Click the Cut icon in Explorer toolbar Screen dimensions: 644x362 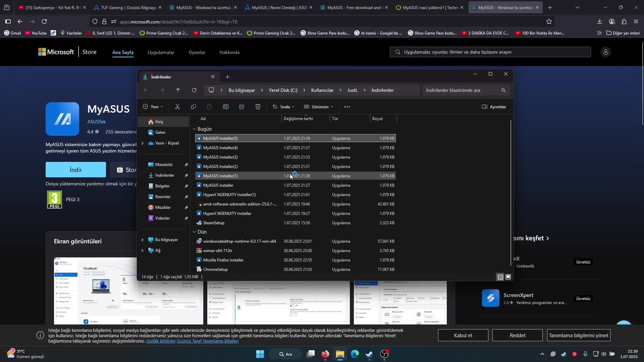click(x=177, y=107)
